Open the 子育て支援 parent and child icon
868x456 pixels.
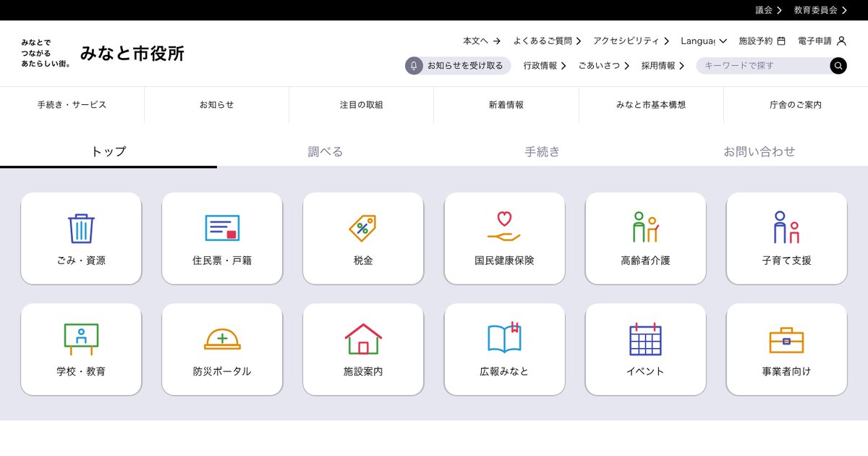[x=786, y=227]
